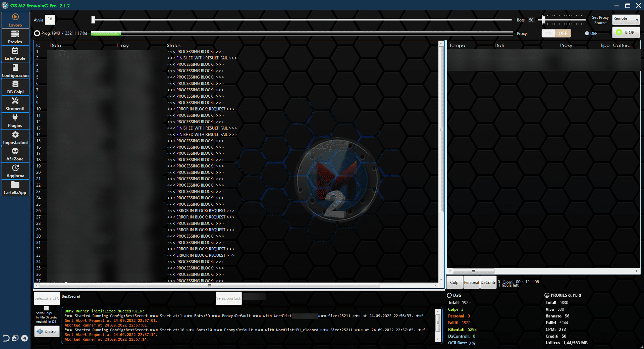The width and height of the screenshot is (644, 349).
Task: Click the Bannato 56 proxy stat
Action: pyautogui.click(x=557, y=316)
